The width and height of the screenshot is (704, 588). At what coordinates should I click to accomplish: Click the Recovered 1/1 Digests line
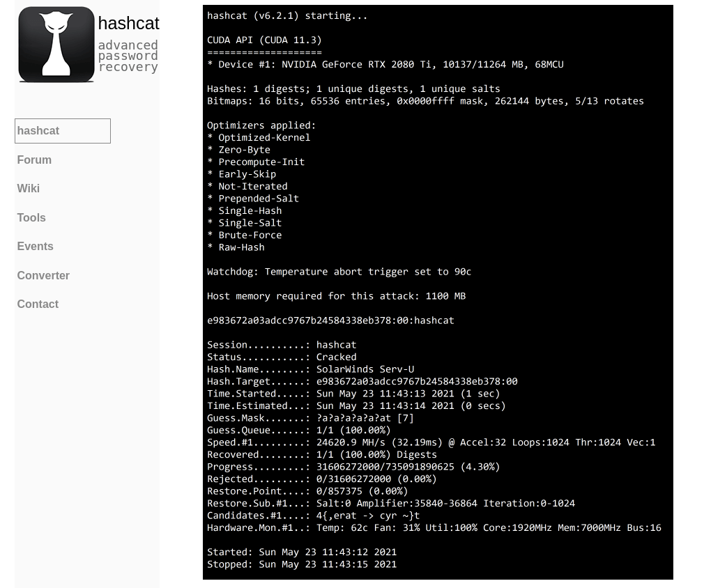(x=322, y=454)
